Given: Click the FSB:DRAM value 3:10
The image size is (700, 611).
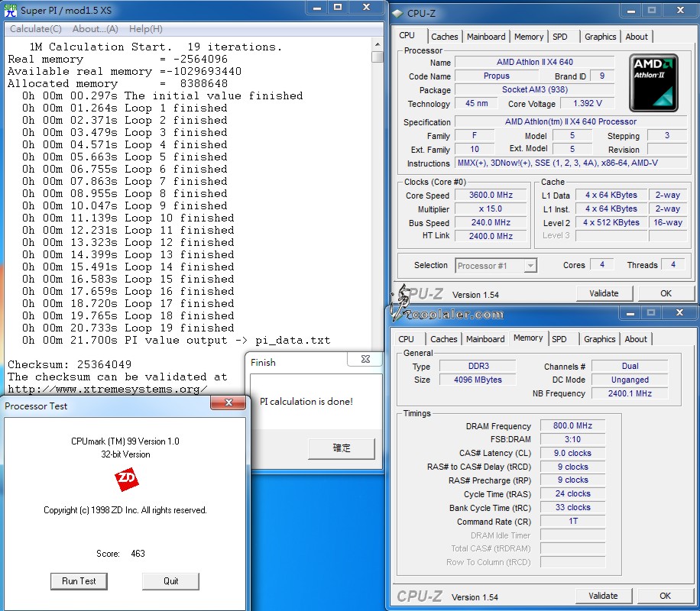Looking at the screenshot, I should click(572, 439).
